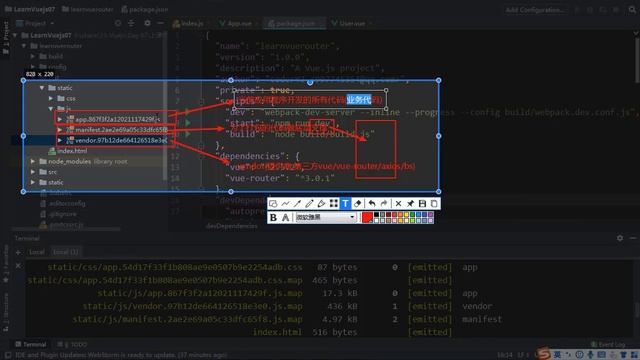This screenshot has height=360, width=640.
Task: Toggle the Text annotation tool
Action: pos(345,204)
